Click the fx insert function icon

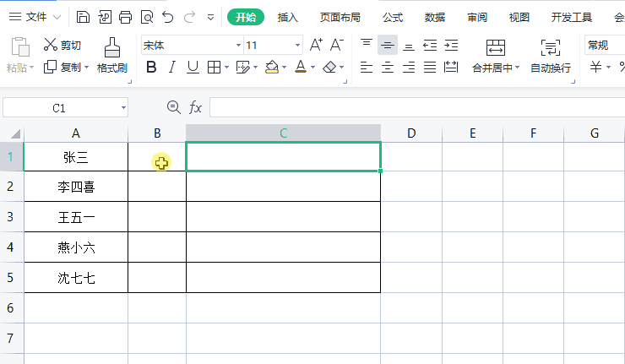tap(195, 107)
